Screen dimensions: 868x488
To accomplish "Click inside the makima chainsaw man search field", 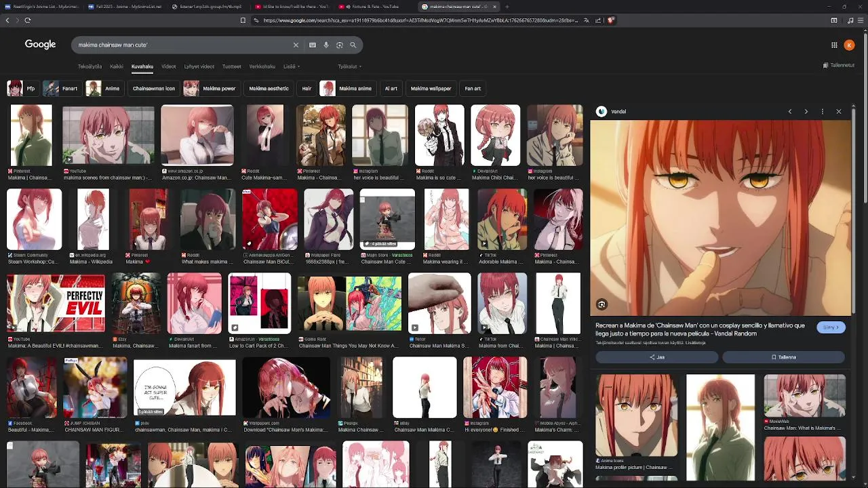I will (183, 45).
